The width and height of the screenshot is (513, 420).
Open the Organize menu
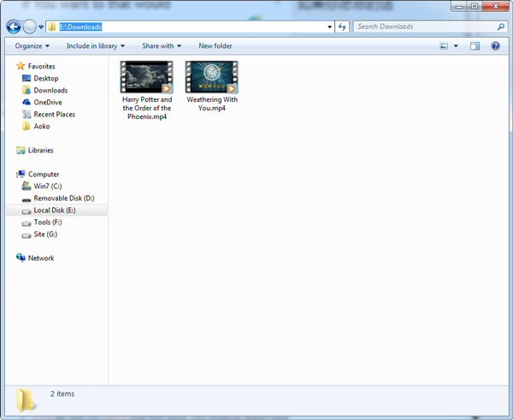pyautogui.click(x=32, y=46)
